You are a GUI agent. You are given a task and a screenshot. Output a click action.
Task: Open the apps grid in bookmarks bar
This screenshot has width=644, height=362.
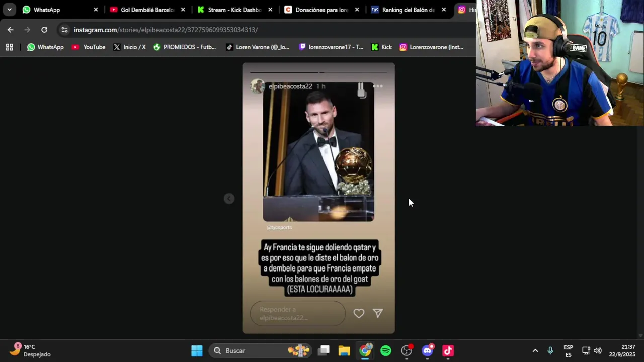pos(9,47)
